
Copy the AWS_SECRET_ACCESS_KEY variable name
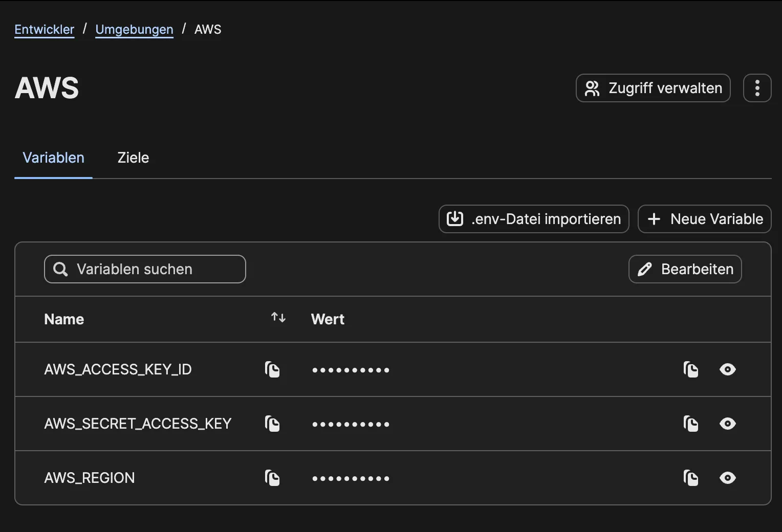coord(272,424)
